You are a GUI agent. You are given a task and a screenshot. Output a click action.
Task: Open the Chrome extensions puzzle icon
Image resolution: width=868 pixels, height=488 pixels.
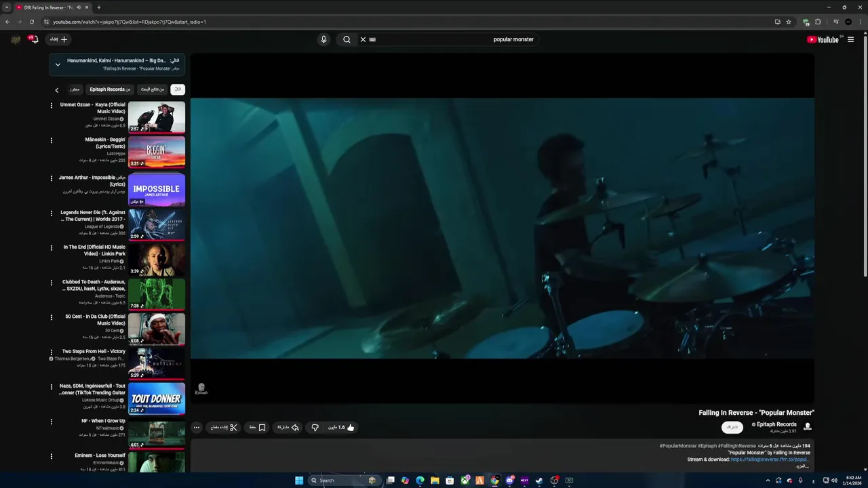(818, 22)
